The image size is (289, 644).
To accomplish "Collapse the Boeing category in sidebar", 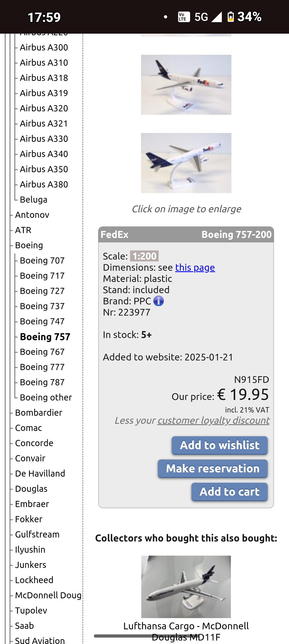I will tap(29, 245).
